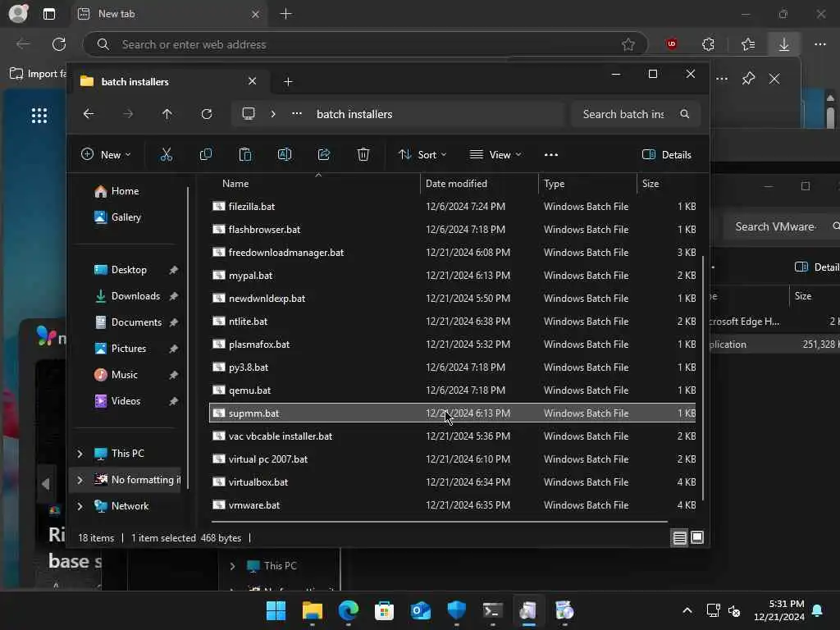
Task: Open File Explorer from taskbar
Action: coord(313,610)
